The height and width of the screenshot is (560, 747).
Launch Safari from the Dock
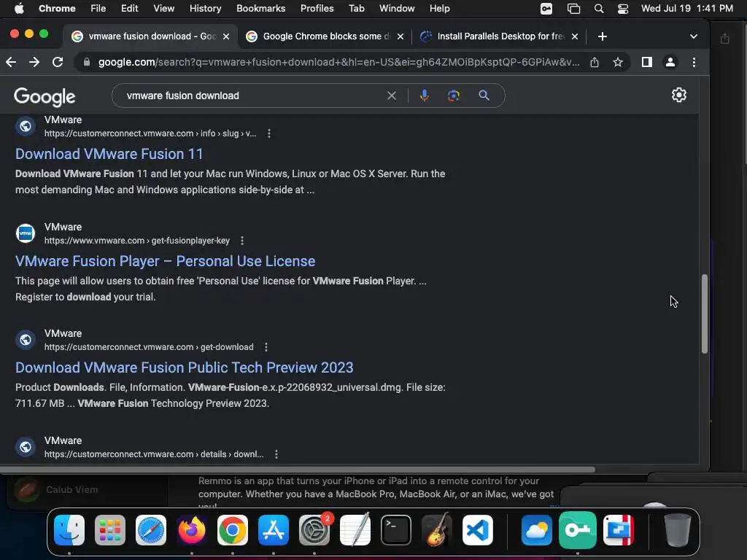[x=151, y=530]
